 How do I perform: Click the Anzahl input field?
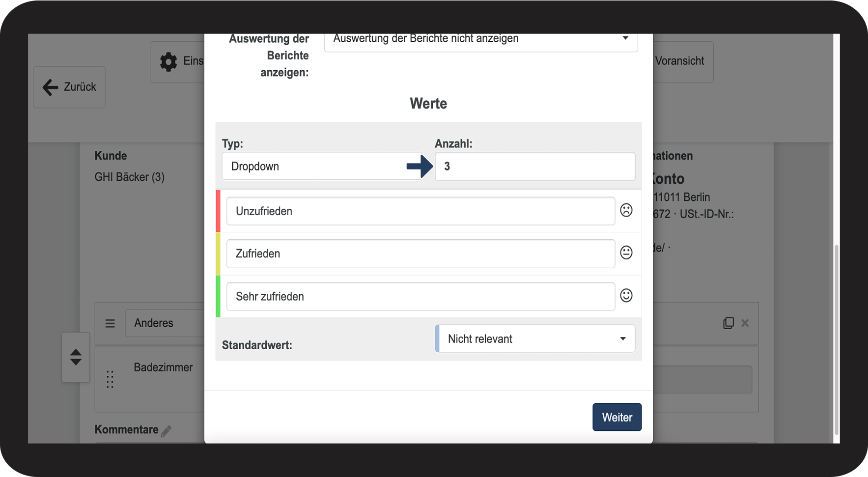click(535, 166)
